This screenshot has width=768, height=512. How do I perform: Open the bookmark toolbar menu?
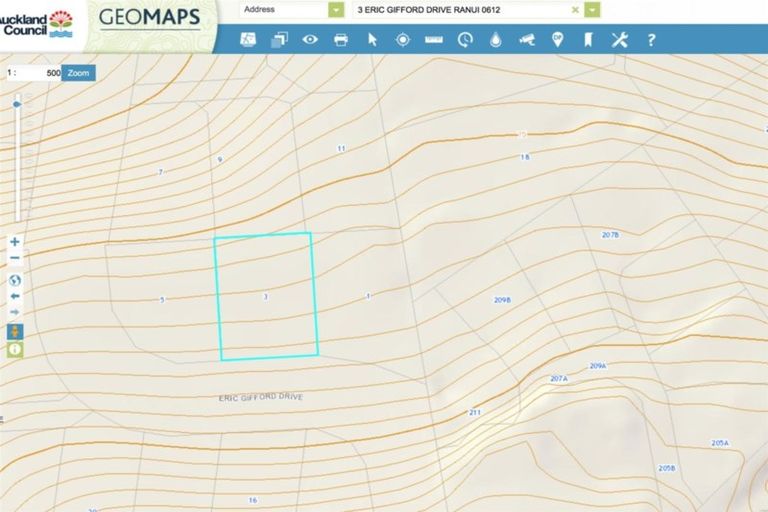(x=589, y=40)
